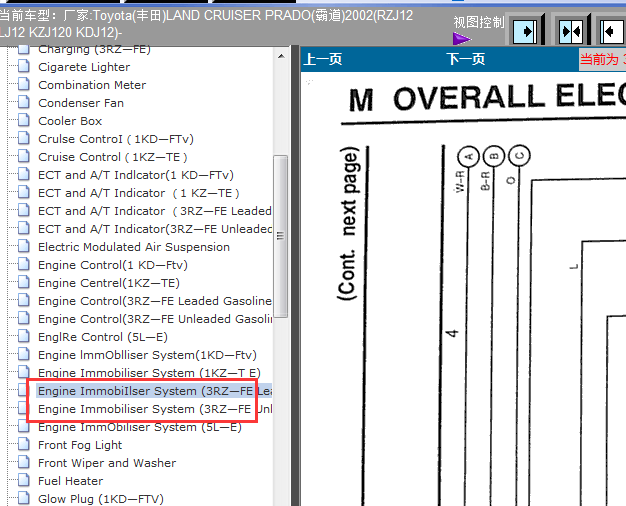Click the purple arrow under 视图控制

coord(462,39)
